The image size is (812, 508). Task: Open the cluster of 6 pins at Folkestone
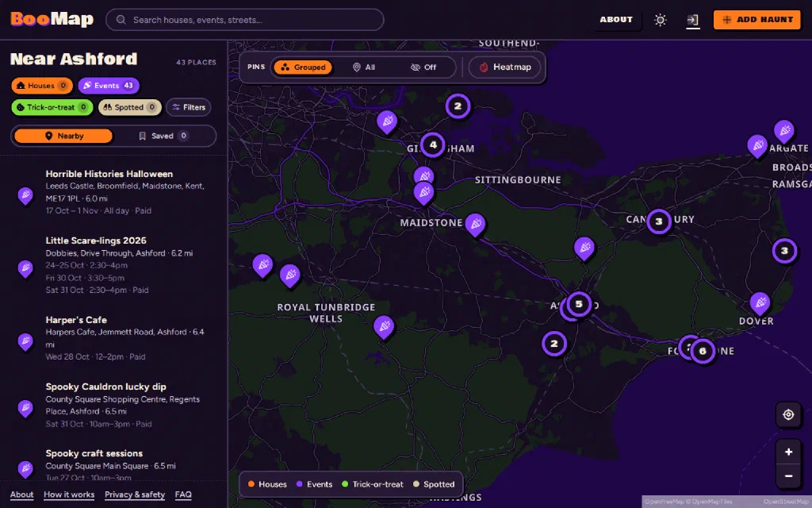(703, 351)
